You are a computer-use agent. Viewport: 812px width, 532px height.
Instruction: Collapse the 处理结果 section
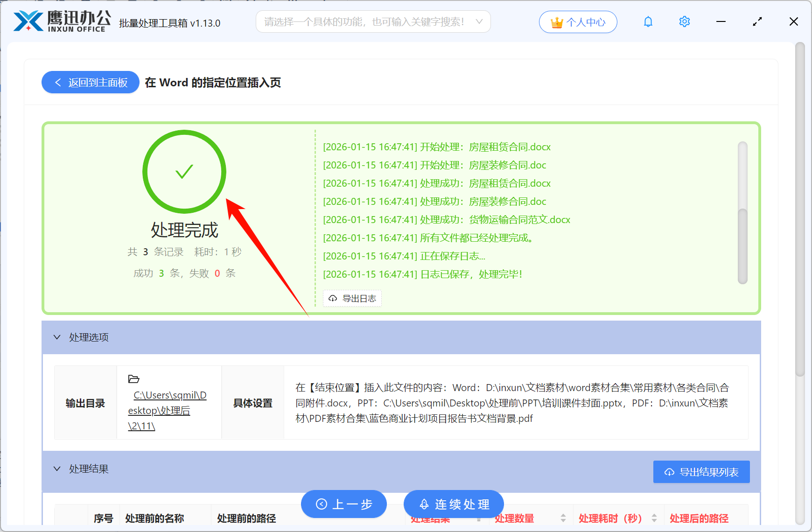point(57,469)
